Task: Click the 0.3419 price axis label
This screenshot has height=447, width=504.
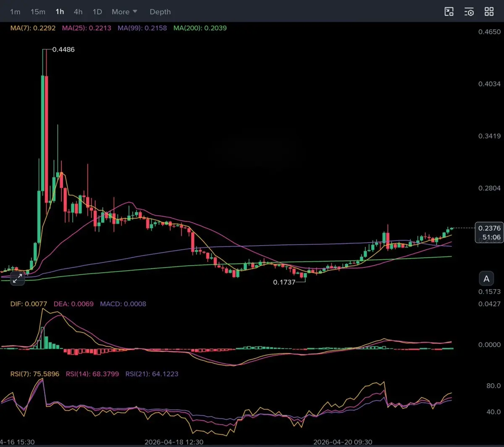Action: coord(489,136)
